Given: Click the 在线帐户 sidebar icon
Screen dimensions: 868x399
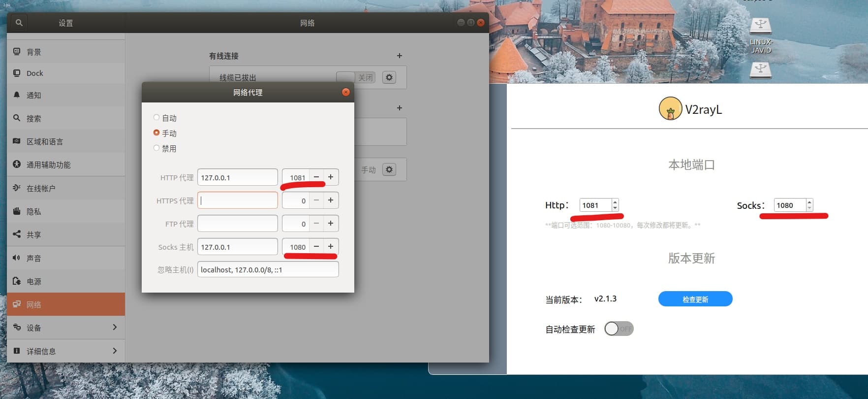Looking at the screenshot, I should point(17,188).
